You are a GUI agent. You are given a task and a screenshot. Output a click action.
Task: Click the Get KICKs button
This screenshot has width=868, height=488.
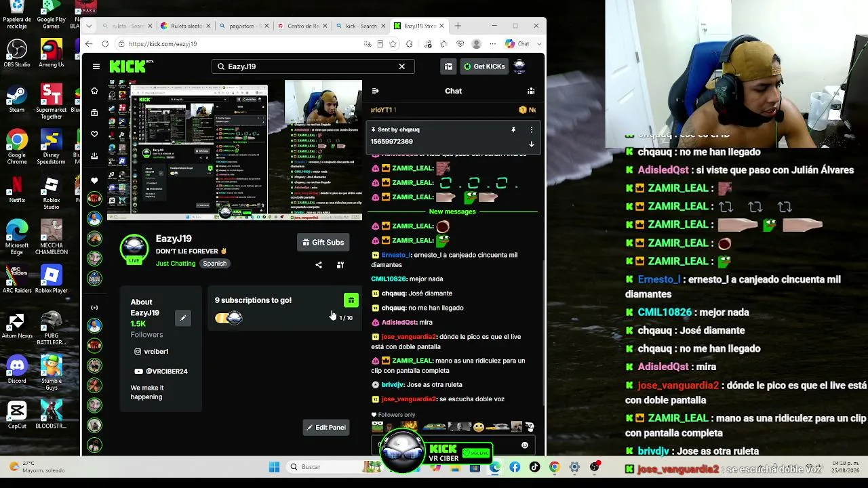[484, 66]
